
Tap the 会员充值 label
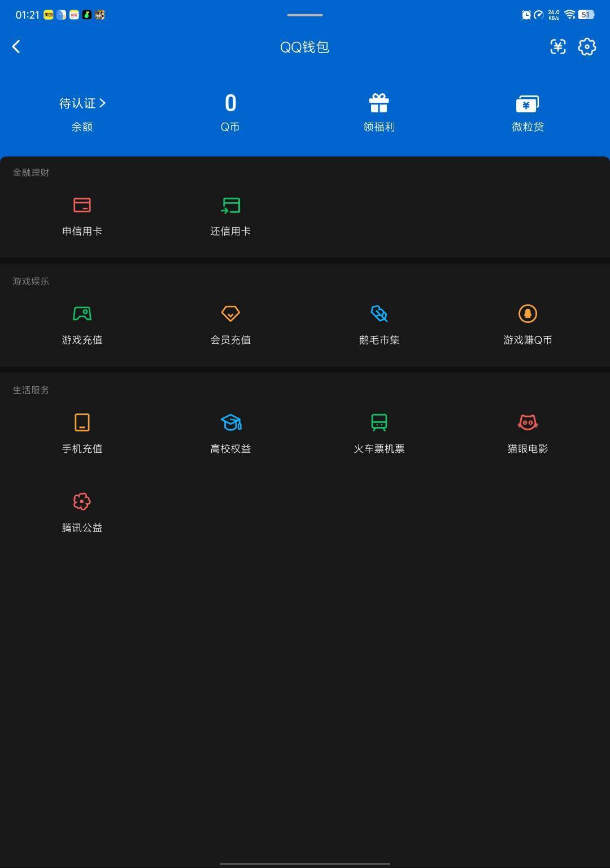[x=230, y=340]
